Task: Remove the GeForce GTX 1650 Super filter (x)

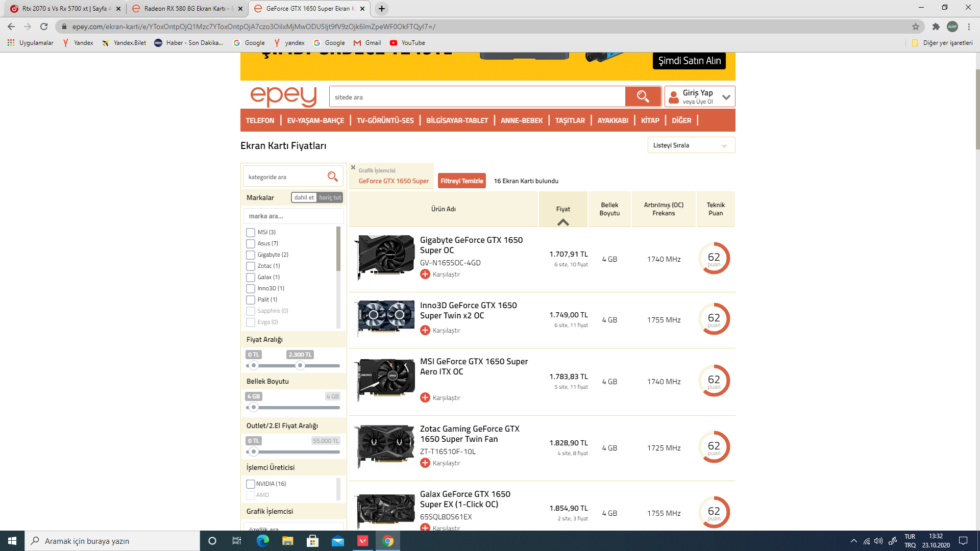Action: (x=353, y=167)
